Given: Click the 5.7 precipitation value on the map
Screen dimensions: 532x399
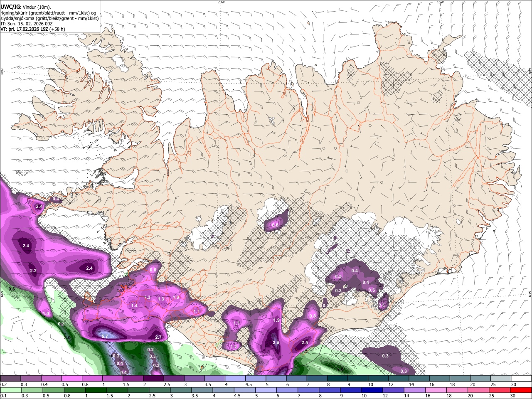Looking at the screenshot, I should (105, 336).
